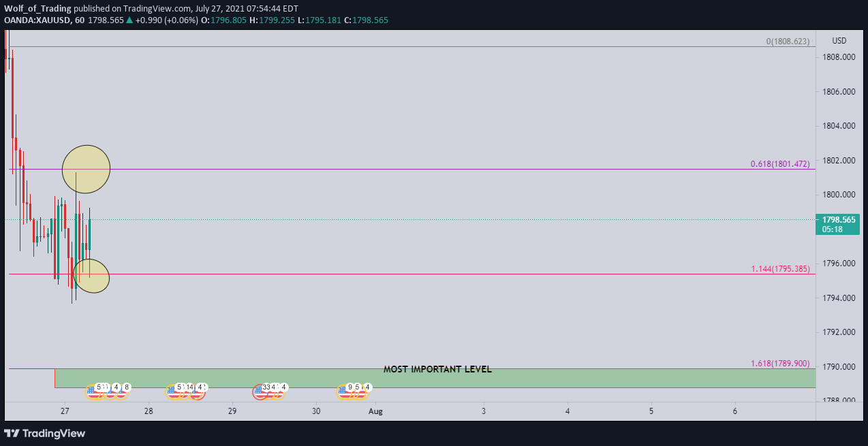Click the TradingView logo in the footer

(x=45, y=433)
